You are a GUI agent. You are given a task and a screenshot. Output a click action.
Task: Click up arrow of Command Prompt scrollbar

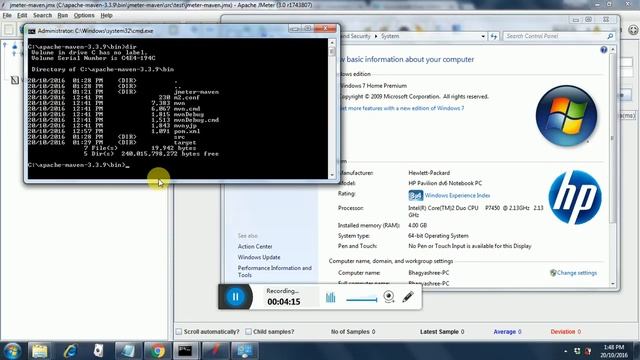click(x=332, y=42)
